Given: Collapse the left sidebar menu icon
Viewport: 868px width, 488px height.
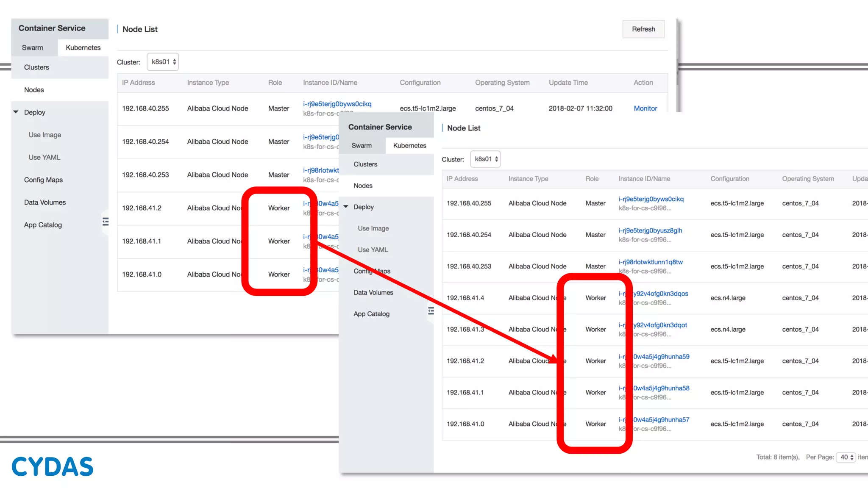Looking at the screenshot, I should 106,222.
